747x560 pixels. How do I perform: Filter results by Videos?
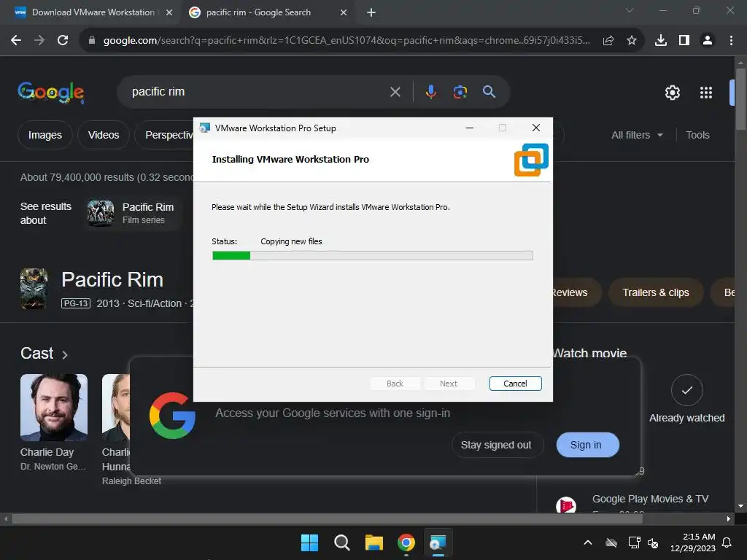click(104, 135)
